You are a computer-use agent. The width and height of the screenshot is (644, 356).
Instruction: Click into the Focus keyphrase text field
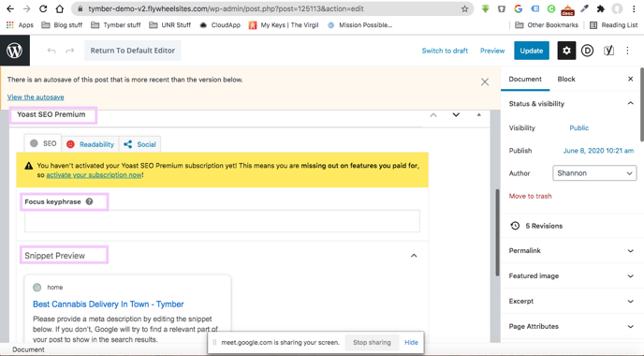coord(222,221)
